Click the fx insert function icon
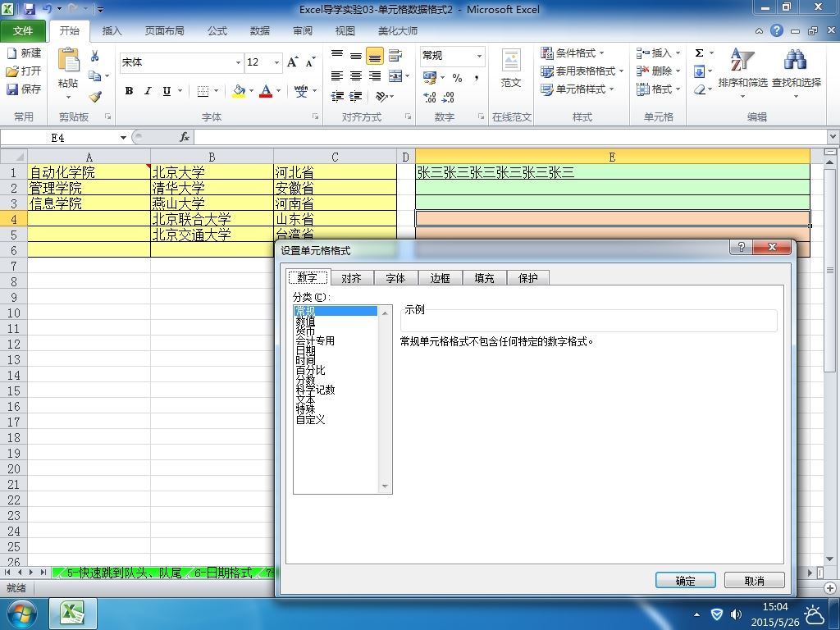This screenshot has height=630, width=840. click(x=185, y=137)
